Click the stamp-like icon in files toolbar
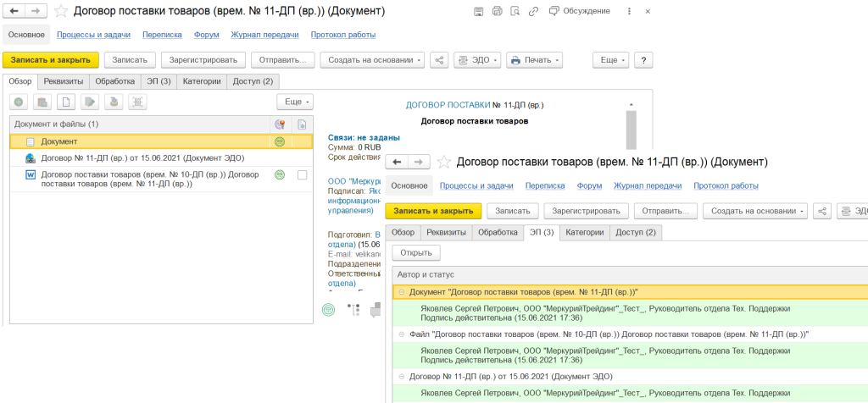 tap(114, 102)
